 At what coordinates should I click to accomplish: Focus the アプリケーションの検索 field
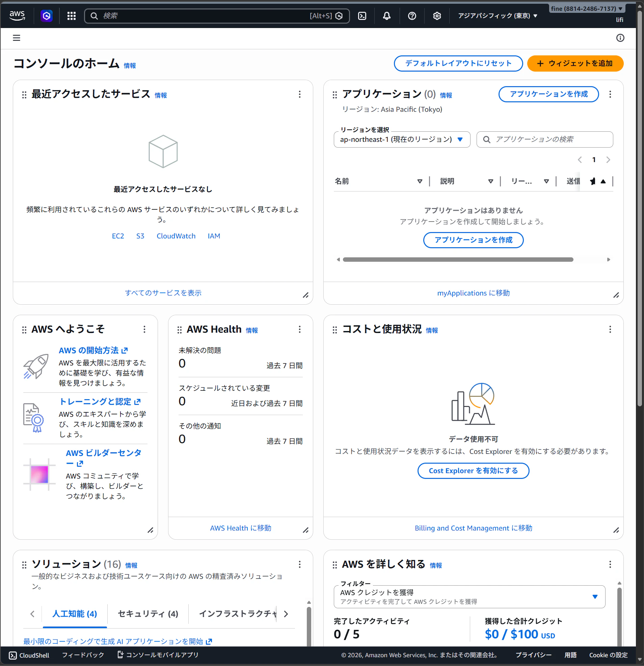point(545,139)
